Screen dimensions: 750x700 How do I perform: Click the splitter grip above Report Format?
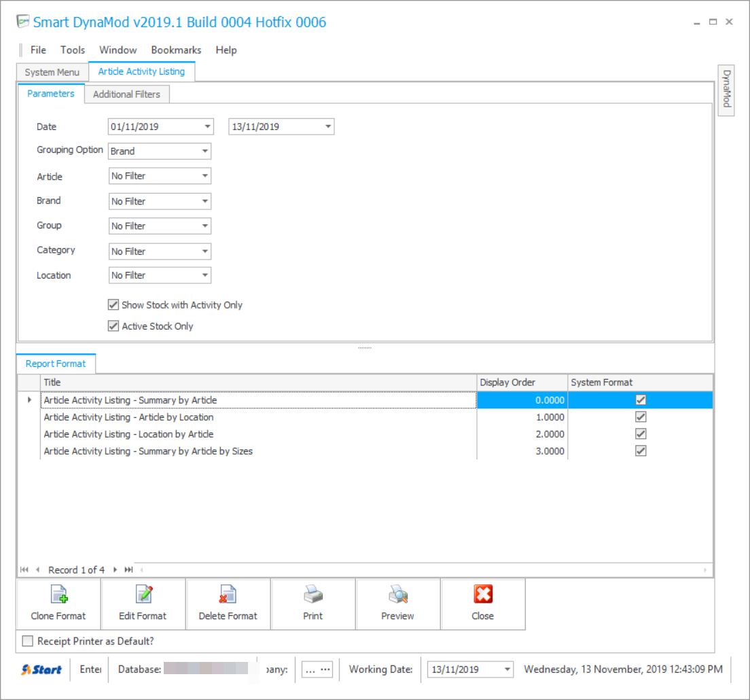click(x=365, y=347)
